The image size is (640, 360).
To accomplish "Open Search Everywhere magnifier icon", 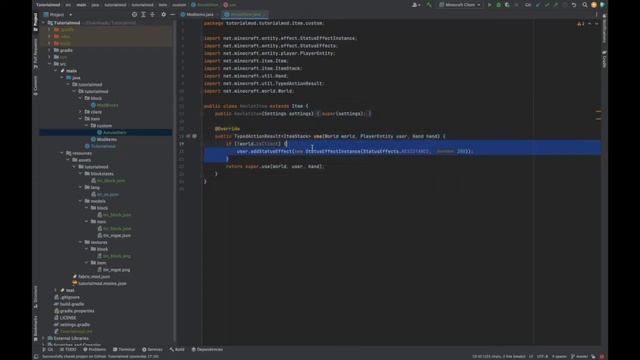I will pyautogui.click(x=585, y=5).
